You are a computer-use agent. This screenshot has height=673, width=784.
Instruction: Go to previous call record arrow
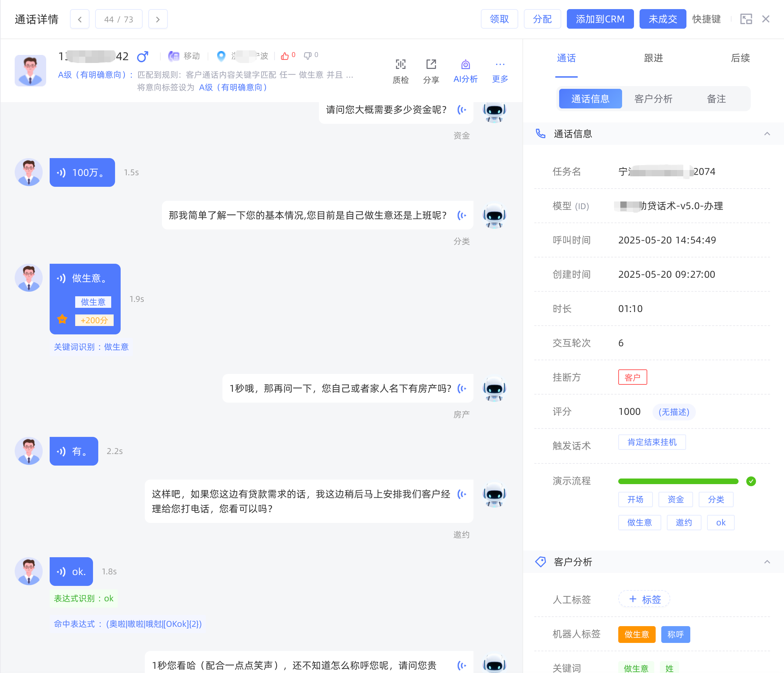[x=79, y=19]
